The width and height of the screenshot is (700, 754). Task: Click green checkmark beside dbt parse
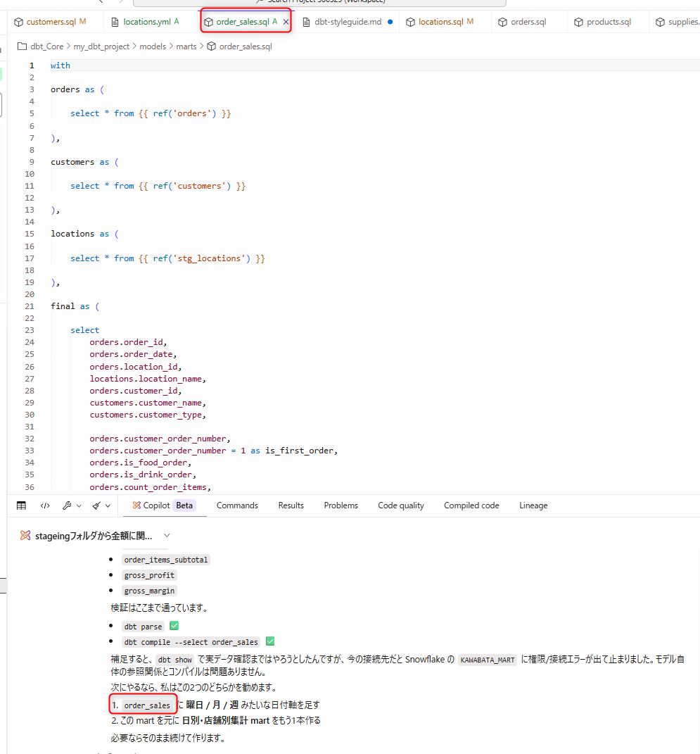tap(174, 626)
